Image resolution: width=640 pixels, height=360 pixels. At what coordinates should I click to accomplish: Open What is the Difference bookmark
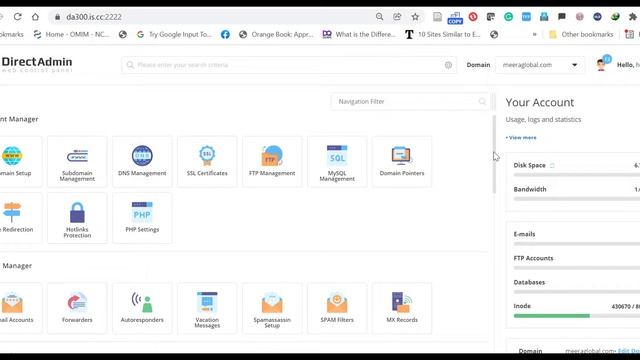[359, 35]
